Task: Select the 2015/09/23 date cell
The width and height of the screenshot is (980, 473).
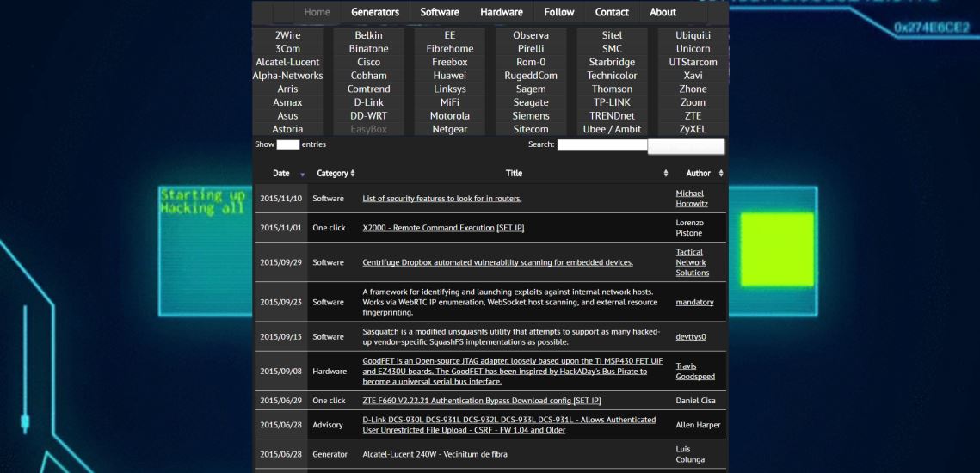Action: coord(280,303)
